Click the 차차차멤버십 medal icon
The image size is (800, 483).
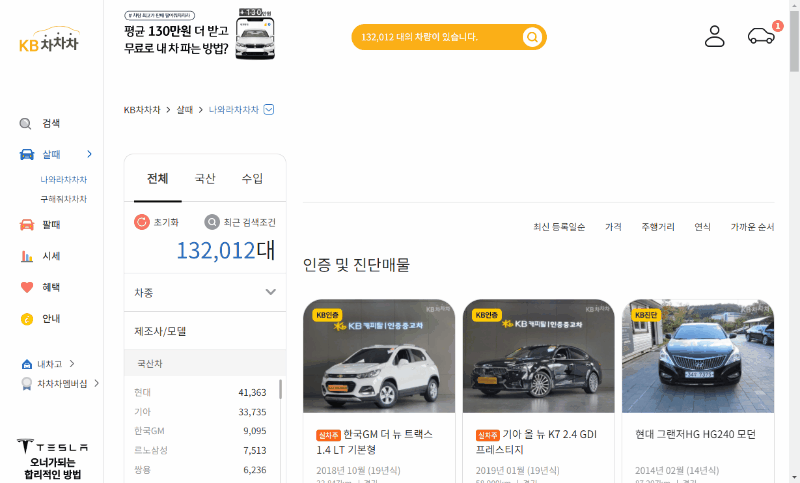(x=27, y=384)
